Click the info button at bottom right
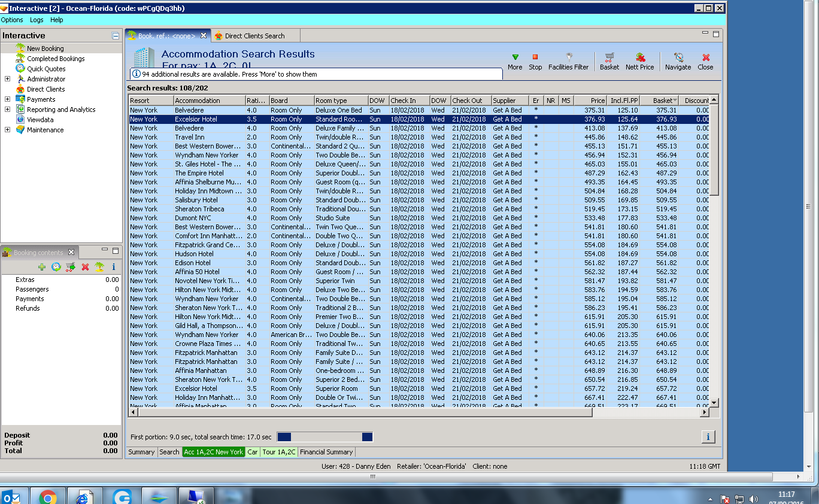819x504 pixels. point(708,437)
